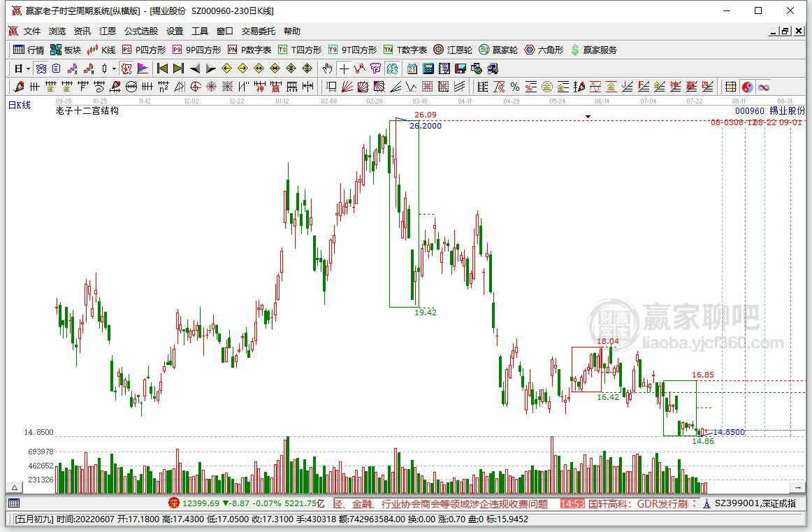The height and width of the screenshot is (532, 812).
Task: Click the arrow button at volume panel right
Action: [x=798, y=488]
